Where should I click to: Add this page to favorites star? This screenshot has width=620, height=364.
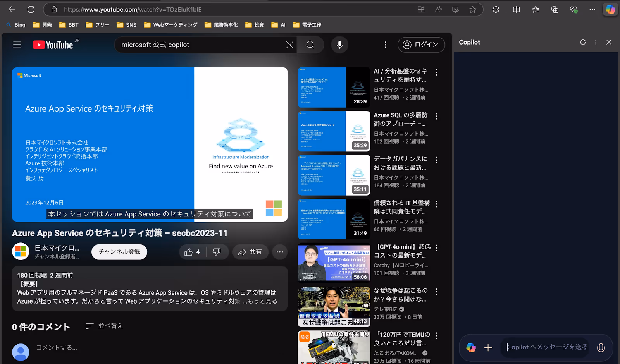click(472, 9)
